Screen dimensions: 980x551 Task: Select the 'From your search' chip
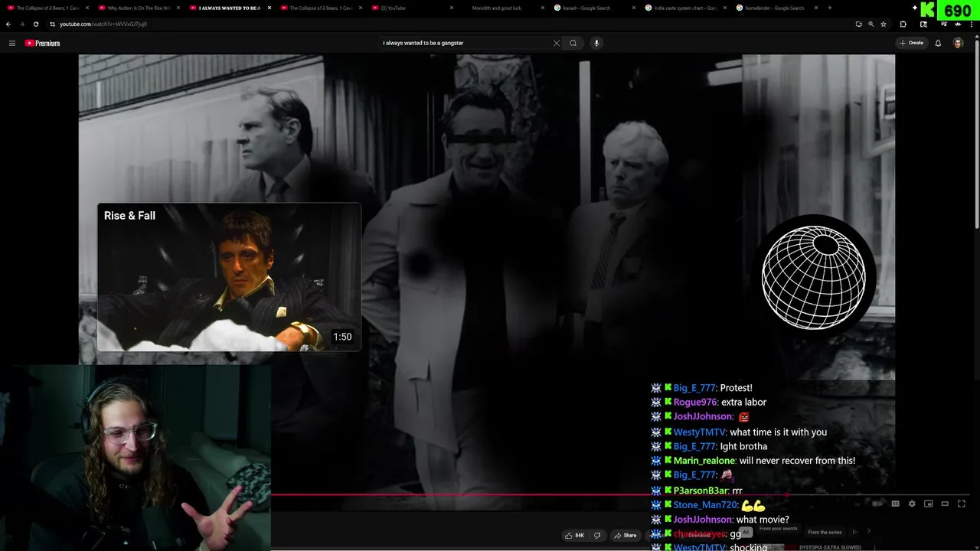(778, 529)
